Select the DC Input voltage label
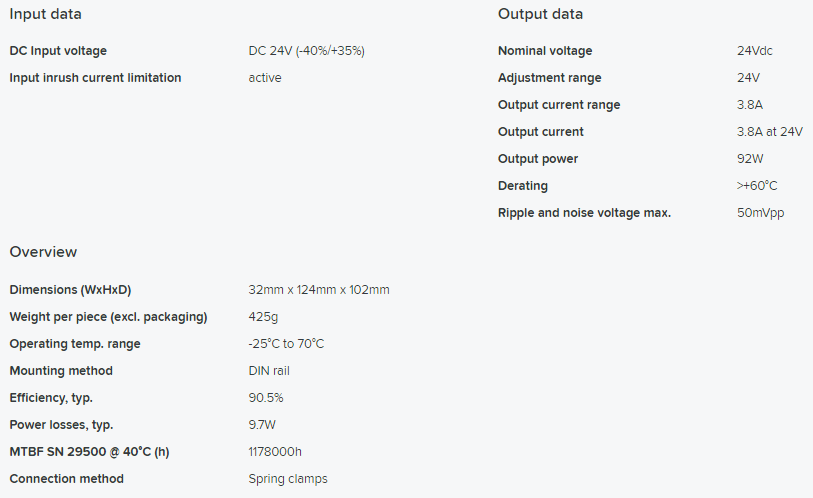The width and height of the screenshot is (813, 498). (x=58, y=51)
